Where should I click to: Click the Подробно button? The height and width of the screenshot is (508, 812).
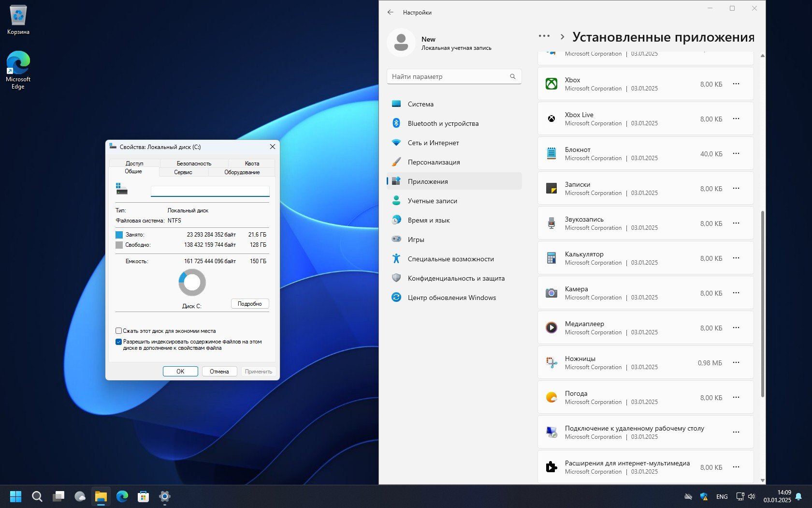(x=249, y=304)
